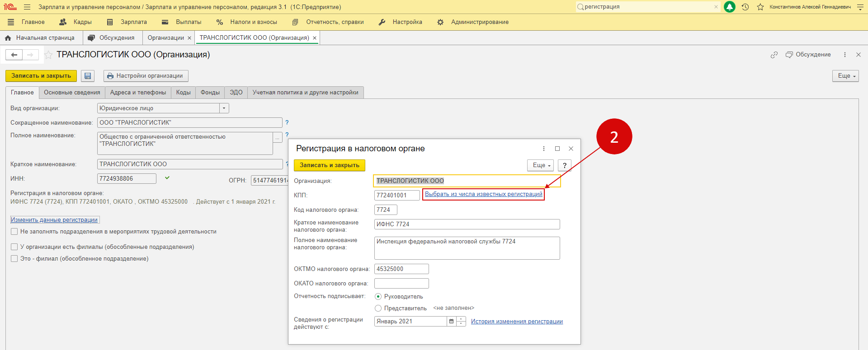The height and width of the screenshot is (350, 868).
Task: Click the ОКАТО налогового органа field
Action: [401, 284]
